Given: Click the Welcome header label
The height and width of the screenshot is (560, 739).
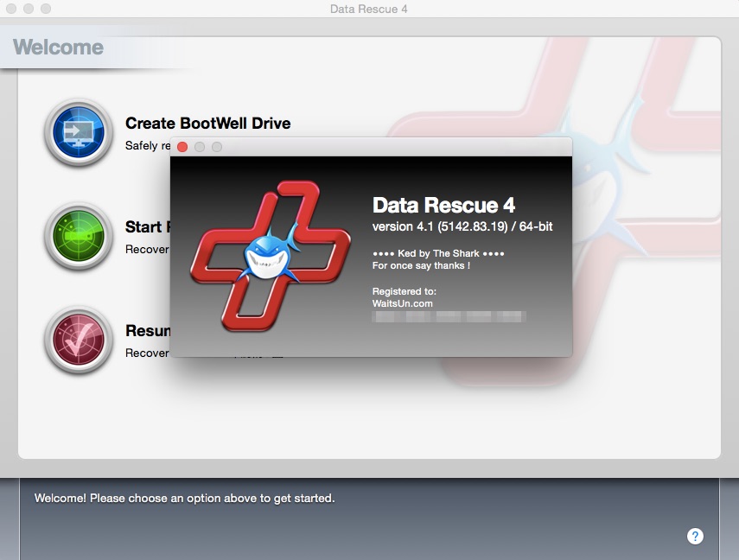Looking at the screenshot, I should point(58,48).
